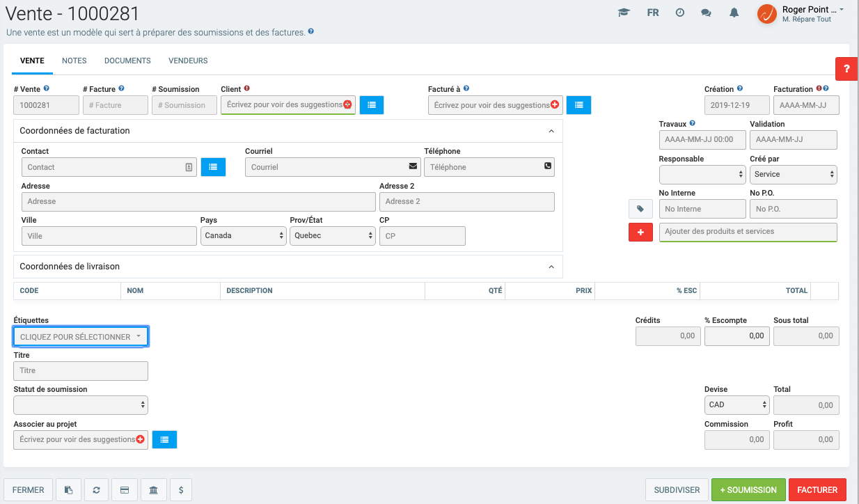The height and width of the screenshot is (504, 859).
Task: Click the bank building icon button
Action: (153, 490)
